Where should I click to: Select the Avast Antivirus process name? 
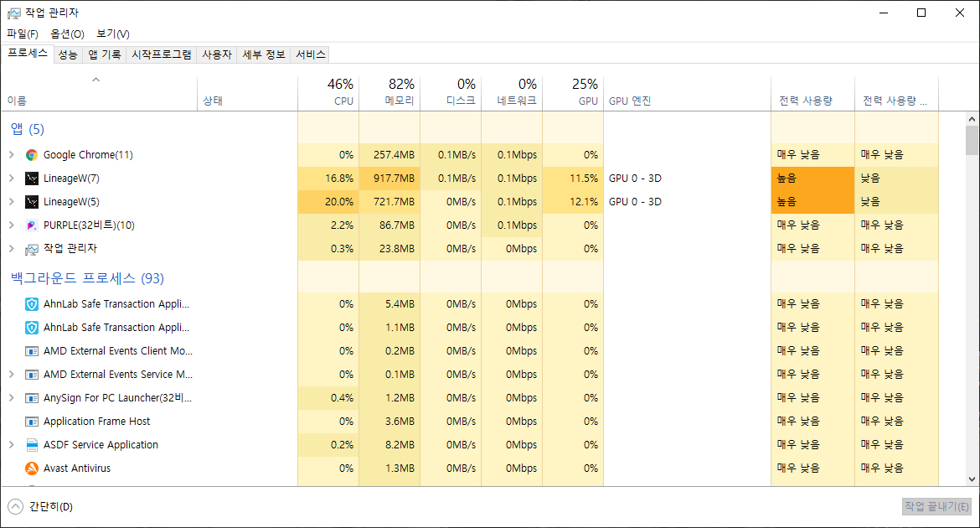coord(77,468)
